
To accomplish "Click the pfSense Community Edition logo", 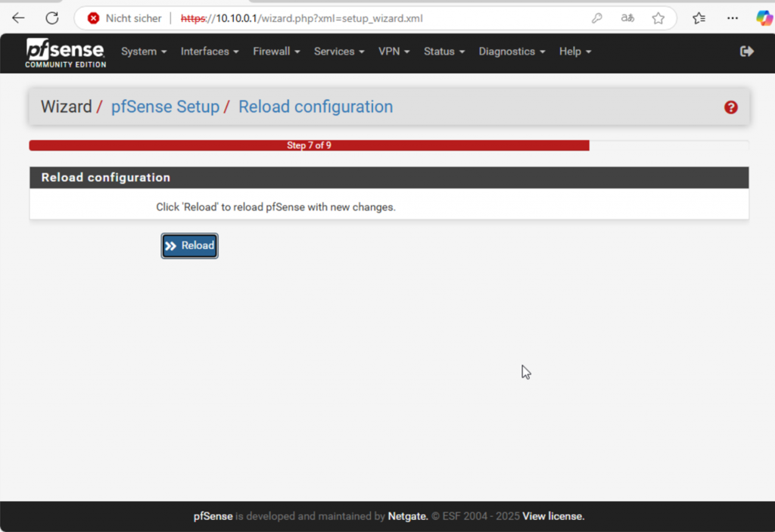I will tap(65, 52).
